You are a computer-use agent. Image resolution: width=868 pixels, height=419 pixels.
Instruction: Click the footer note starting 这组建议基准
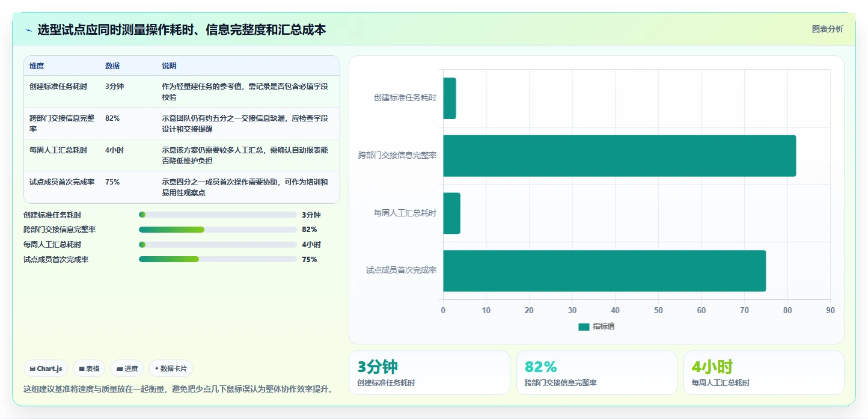(178, 389)
